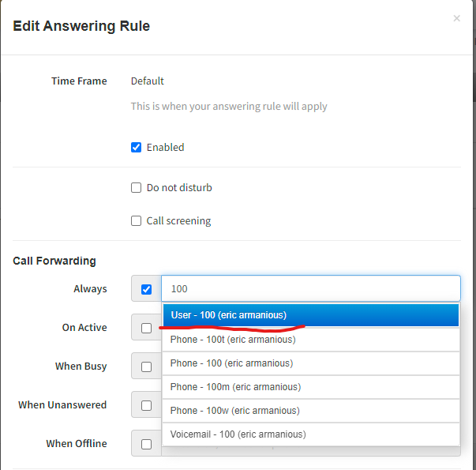Uncheck the Enabled checkbox
Image resolution: width=476 pixels, height=470 pixels.
tap(136, 147)
